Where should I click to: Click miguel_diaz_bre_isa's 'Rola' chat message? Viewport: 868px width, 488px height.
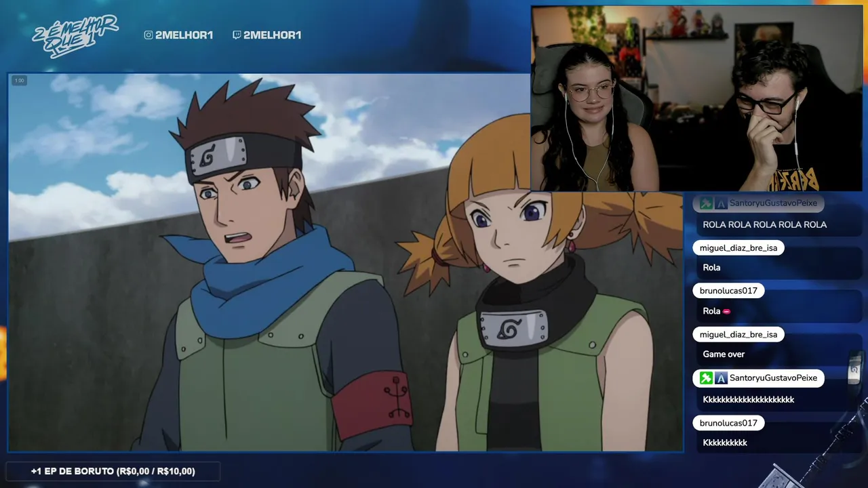(x=711, y=268)
